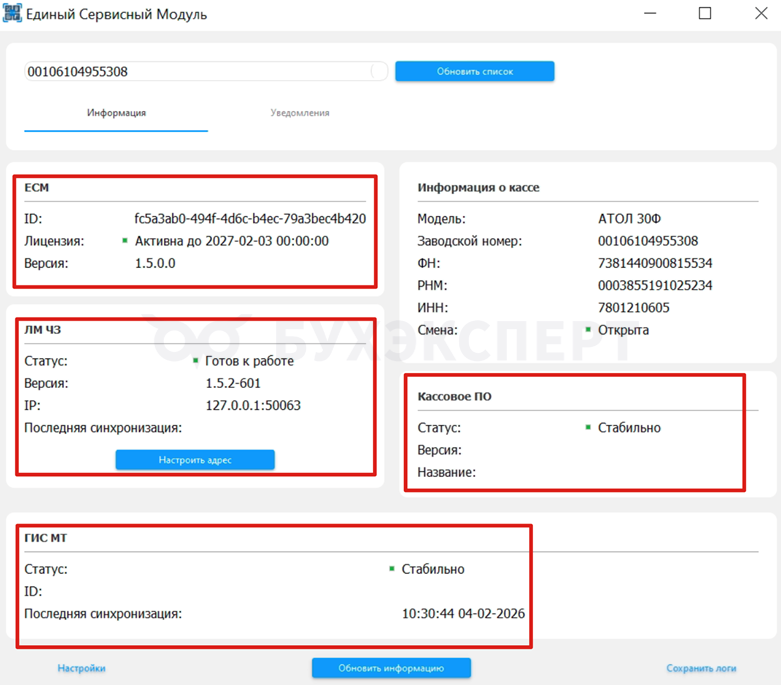The width and height of the screenshot is (781, 685).
Task: Click the ЛМ ЧЗ section heading
Action: click(x=42, y=330)
